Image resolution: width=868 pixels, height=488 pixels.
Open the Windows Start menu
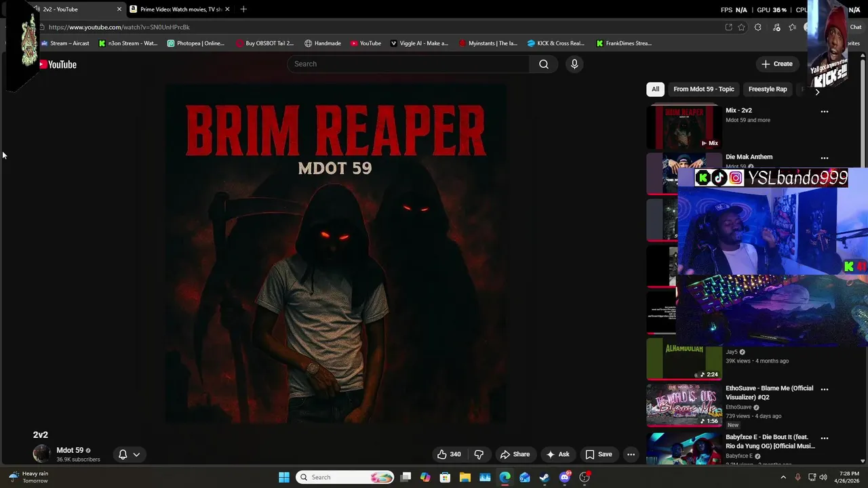pyautogui.click(x=284, y=477)
